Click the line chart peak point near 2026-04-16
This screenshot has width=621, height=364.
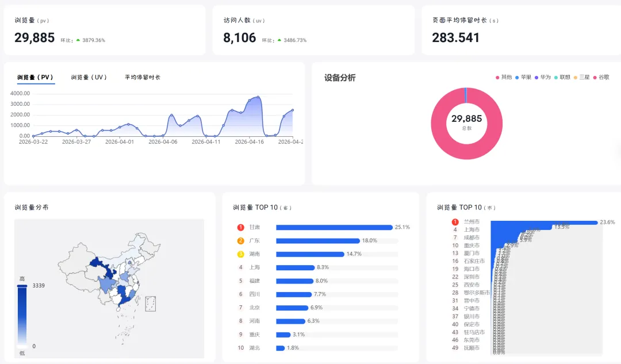point(258,97)
